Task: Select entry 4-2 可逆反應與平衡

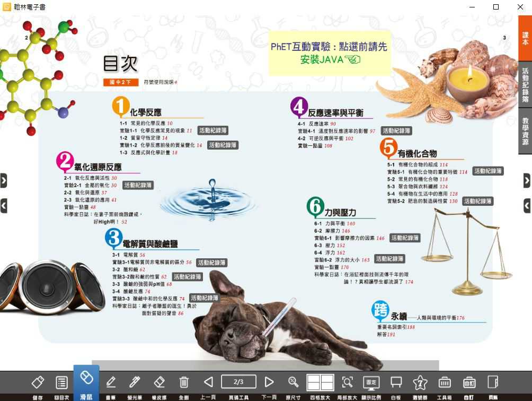Action: tap(326, 138)
